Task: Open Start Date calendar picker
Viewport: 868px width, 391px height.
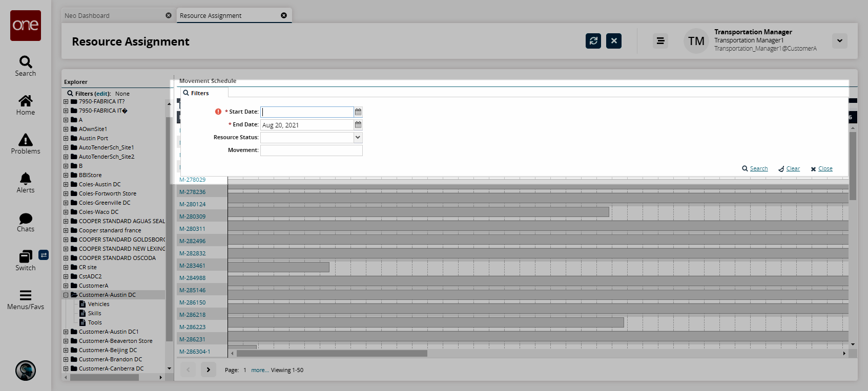Action: click(x=358, y=112)
